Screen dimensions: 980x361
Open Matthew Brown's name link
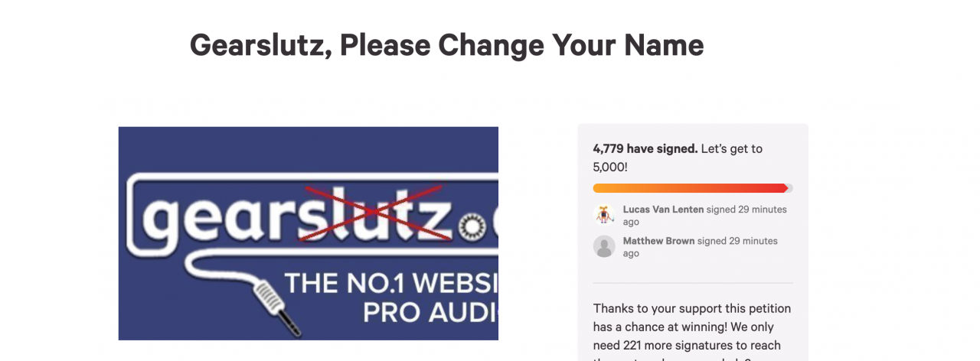[x=658, y=241]
